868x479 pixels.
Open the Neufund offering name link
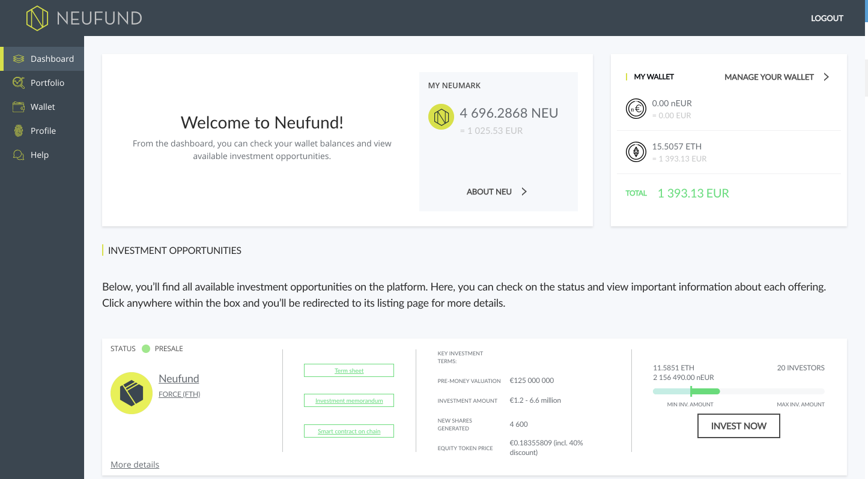[x=179, y=379]
